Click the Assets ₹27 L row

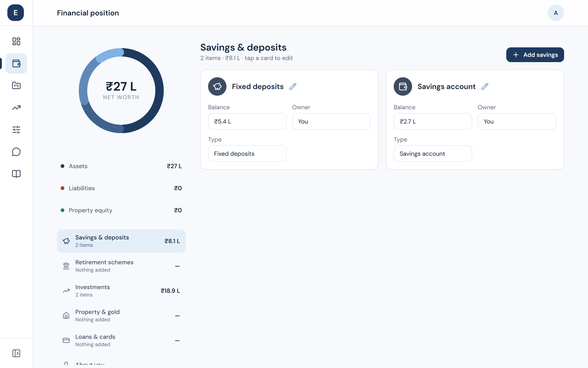coord(121,166)
